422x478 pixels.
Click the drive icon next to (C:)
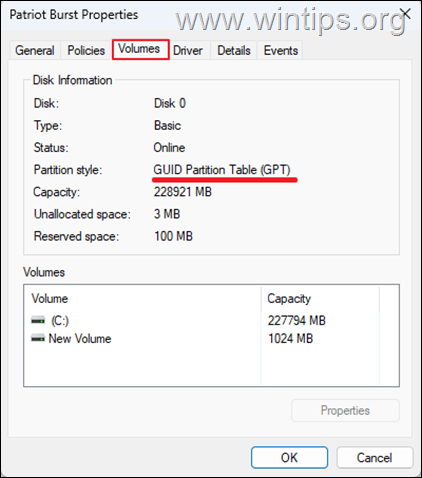tap(38, 321)
